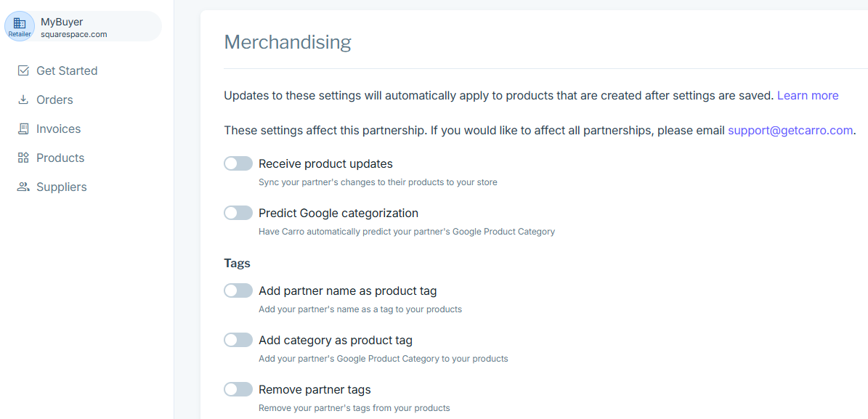Image resolution: width=868 pixels, height=419 pixels.
Task: Enable Receive product updates toggle
Action: (238, 163)
